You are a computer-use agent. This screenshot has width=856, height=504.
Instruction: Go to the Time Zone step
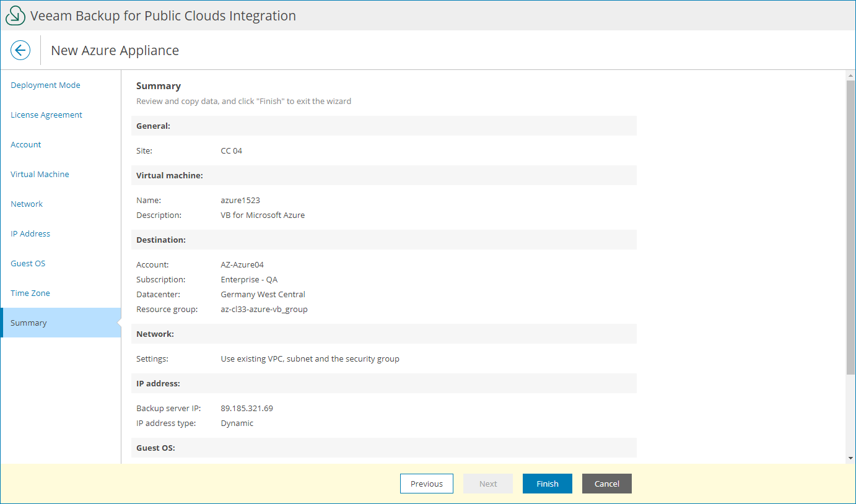click(30, 293)
